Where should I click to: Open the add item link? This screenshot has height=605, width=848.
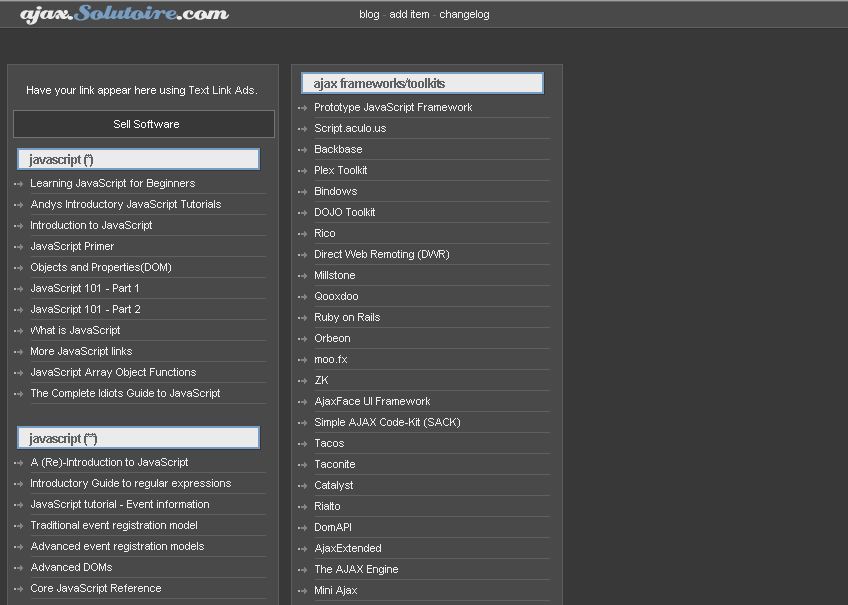[409, 15]
